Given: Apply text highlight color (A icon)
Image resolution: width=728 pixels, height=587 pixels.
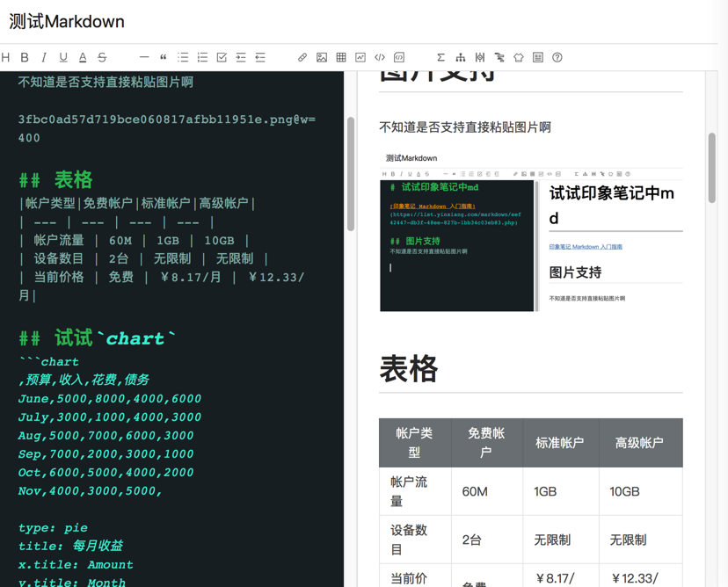Looking at the screenshot, I should coord(83,57).
